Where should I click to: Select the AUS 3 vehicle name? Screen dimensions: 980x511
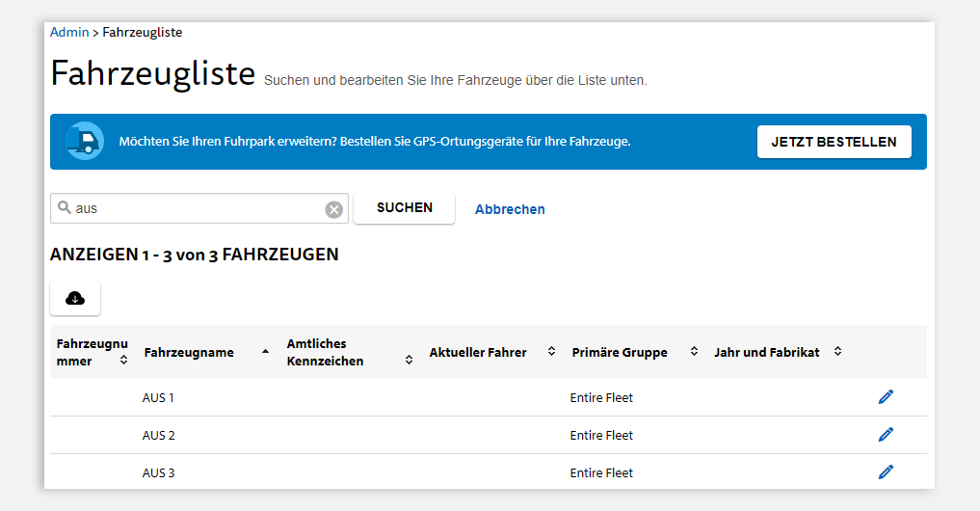pyautogui.click(x=159, y=472)
